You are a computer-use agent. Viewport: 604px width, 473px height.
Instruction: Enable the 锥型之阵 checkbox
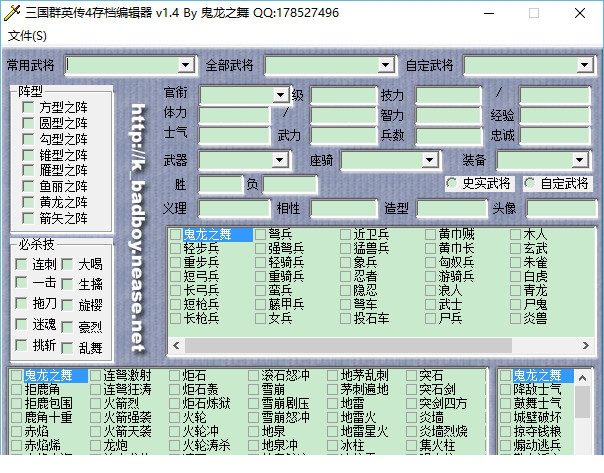(28, 155)
